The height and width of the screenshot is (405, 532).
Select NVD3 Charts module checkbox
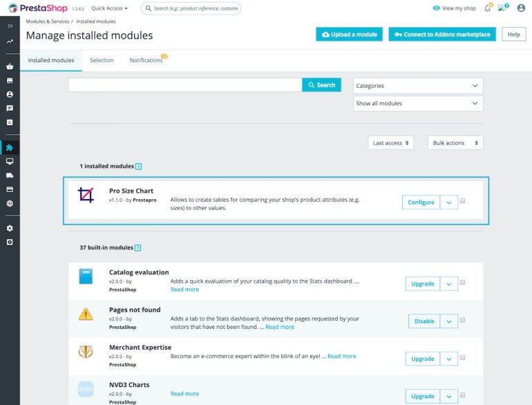coord(462,395)
